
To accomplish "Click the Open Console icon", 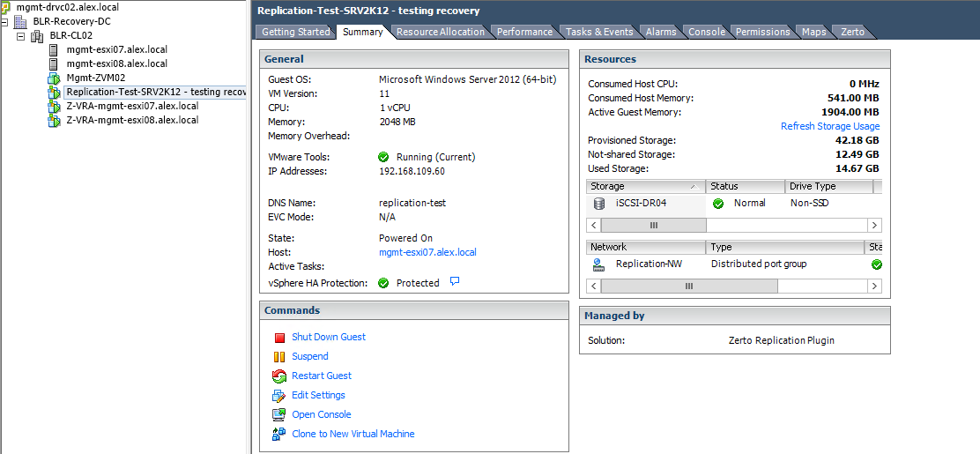I will click(279, 415).
